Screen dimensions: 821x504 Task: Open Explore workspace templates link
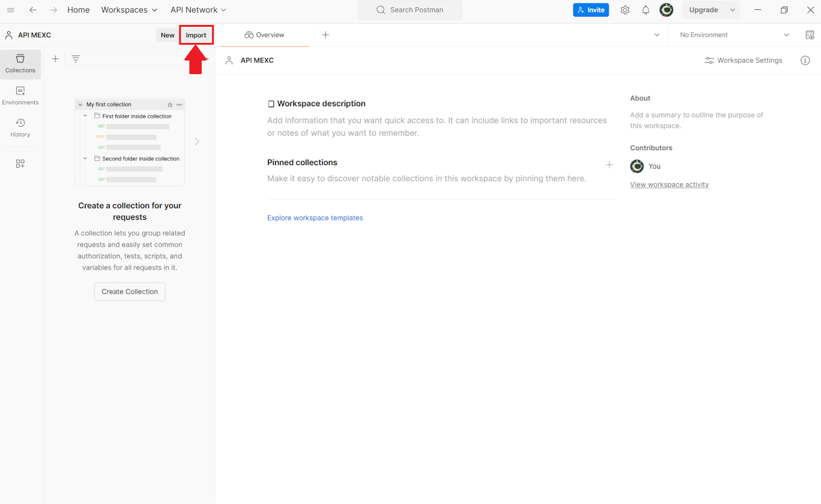[x=315, y=218]
